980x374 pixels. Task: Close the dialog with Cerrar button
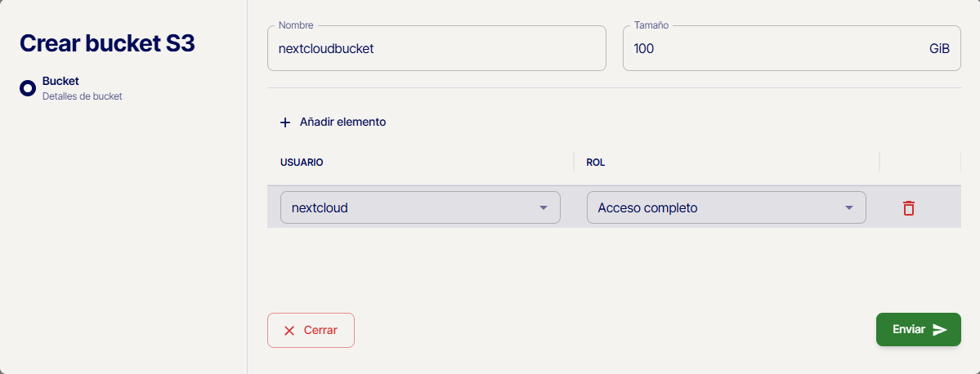(x=311, y=330)
